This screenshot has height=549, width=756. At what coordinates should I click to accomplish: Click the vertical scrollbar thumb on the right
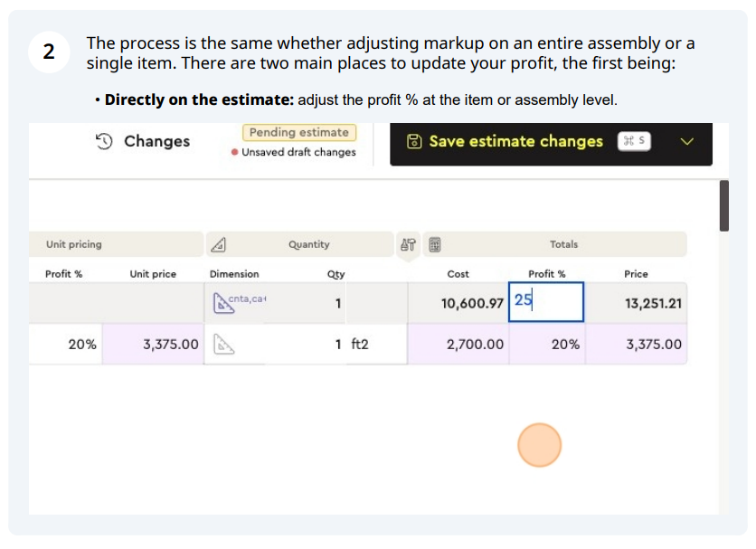723,206
